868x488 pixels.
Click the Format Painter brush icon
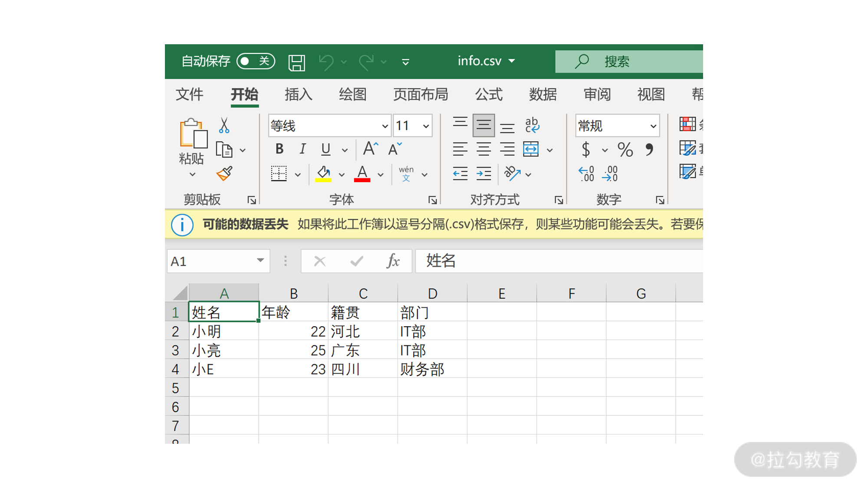tap(225, 174)
